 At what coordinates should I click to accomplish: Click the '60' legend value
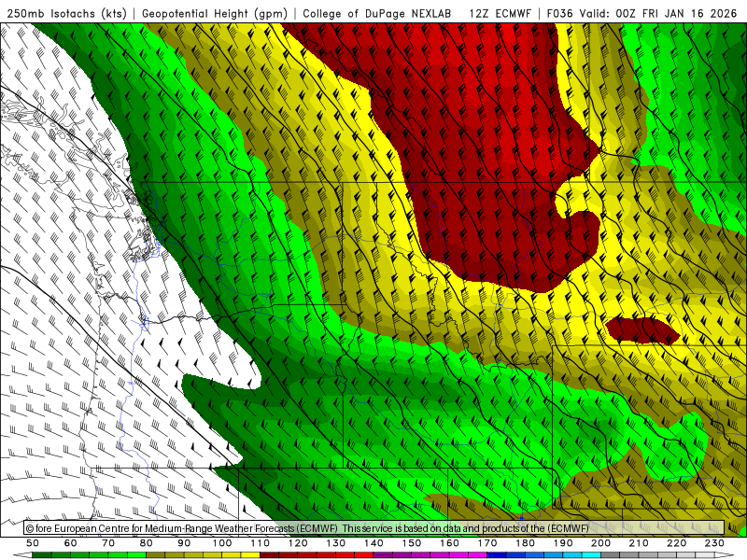click(x=71, y=543)
